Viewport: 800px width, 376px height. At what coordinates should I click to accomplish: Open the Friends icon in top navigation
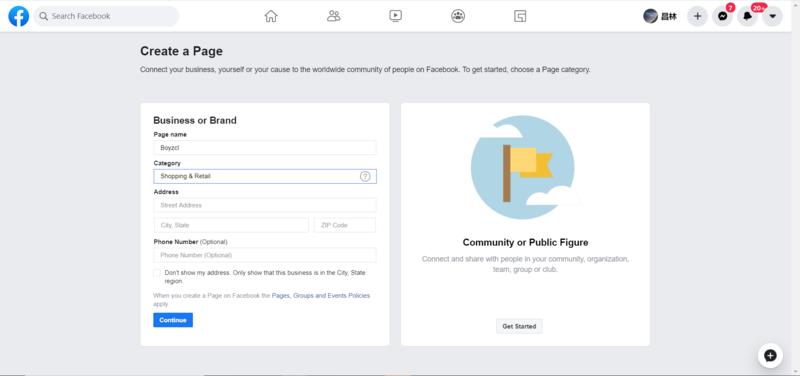click(333, 16)
